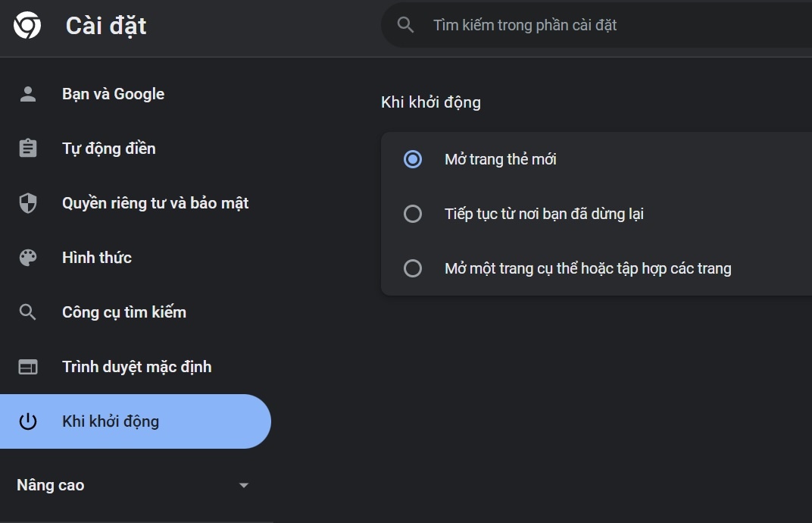Click the browser window icon for Trình duyệt mặc định
Screen dimensions: 812x523
tap(28, 366)
